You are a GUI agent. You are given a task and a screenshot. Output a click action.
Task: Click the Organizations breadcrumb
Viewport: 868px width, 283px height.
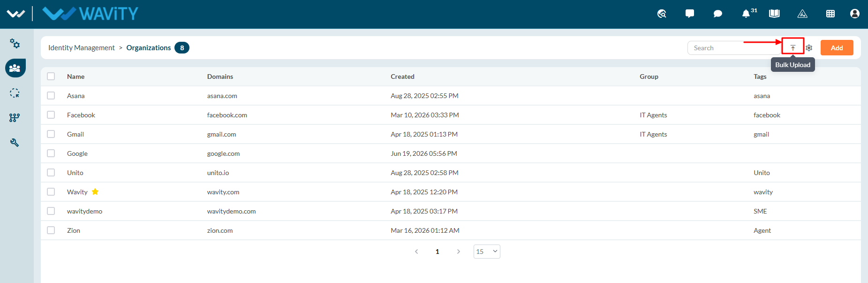[x=149, y=48]
